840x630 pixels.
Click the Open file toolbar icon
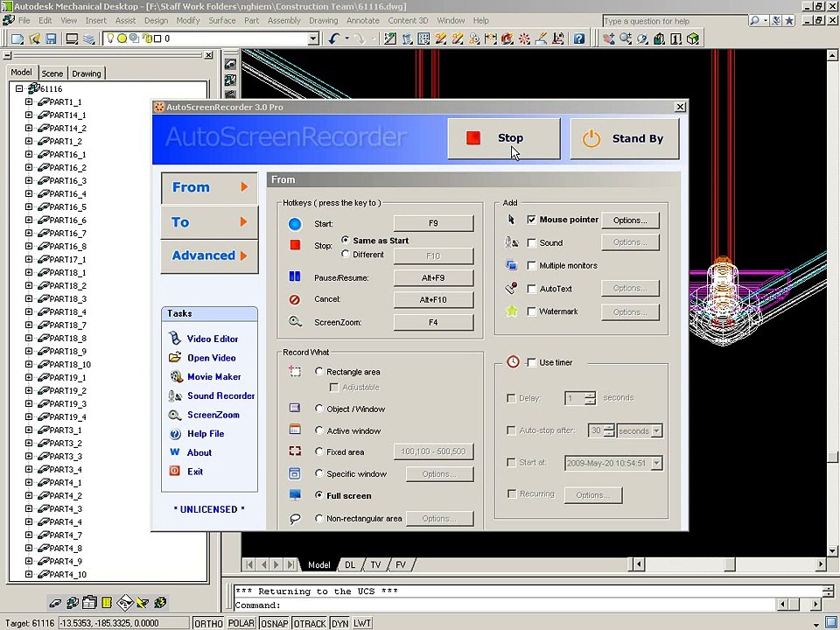point(34,38)
